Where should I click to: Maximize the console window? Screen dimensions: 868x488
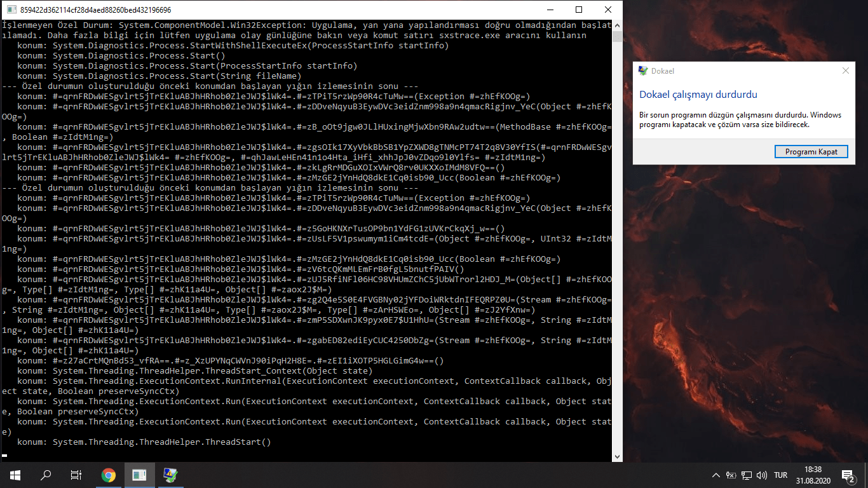(x=579, y=10)
